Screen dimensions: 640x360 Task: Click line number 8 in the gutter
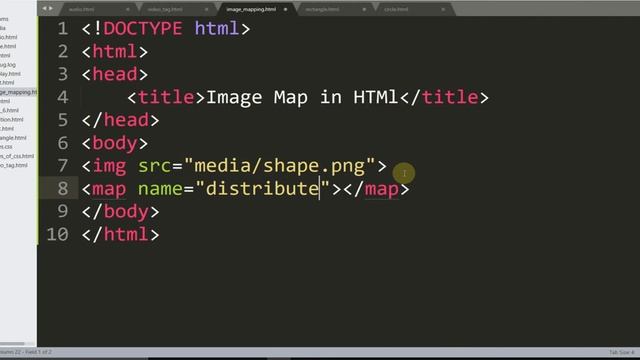pyautogui.click(x=62, y=189)
